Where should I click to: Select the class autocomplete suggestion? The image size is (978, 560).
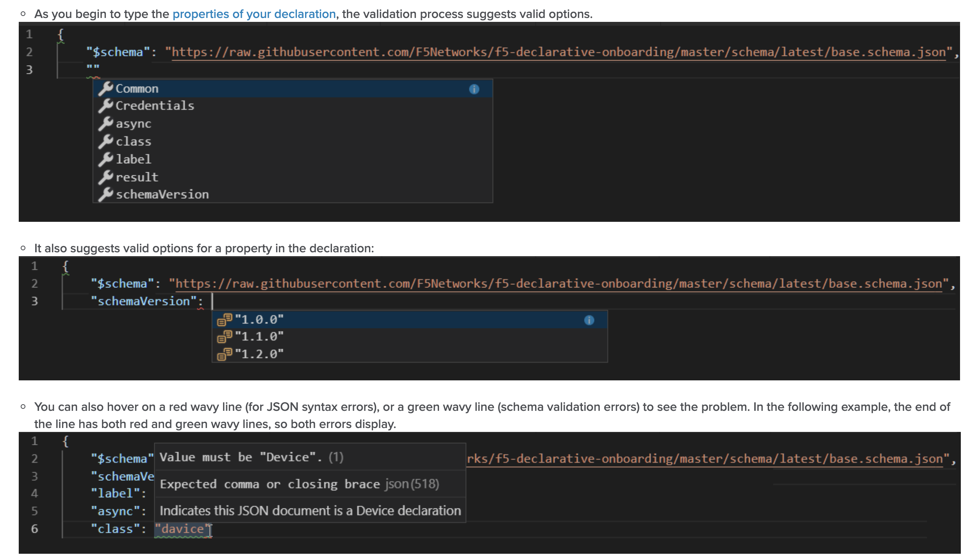pyautogui.click(x=133, y=141)
